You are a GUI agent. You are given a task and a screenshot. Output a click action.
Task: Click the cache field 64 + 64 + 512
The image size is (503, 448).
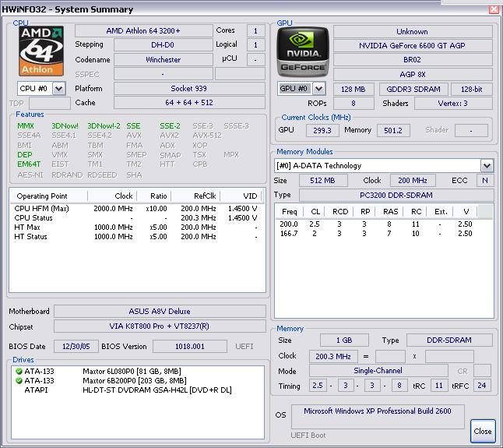(x=189, y=103)
